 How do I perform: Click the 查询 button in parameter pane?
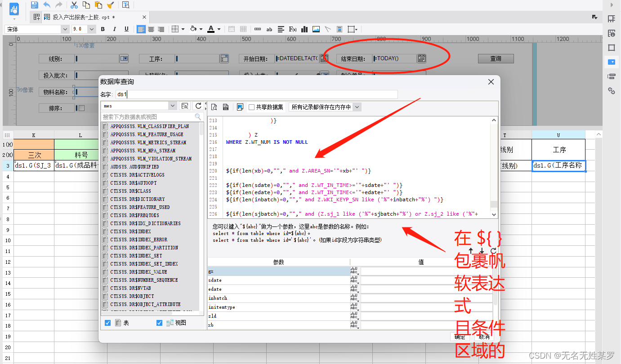(x=496, y=58)
